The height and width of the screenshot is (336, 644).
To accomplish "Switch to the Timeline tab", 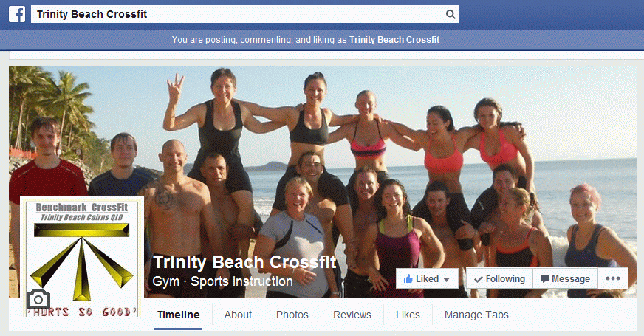I will [x=178, y=315].
